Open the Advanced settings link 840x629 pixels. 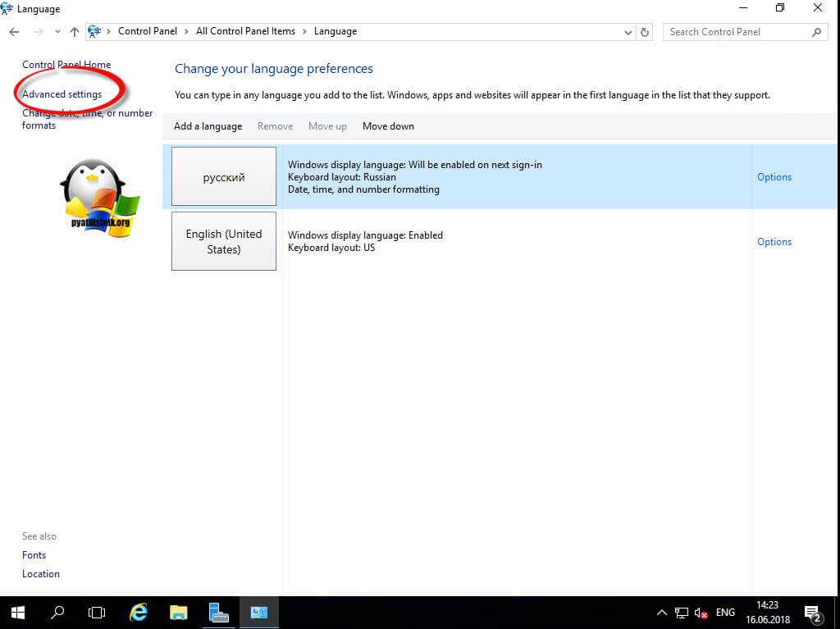coord(62,94)
